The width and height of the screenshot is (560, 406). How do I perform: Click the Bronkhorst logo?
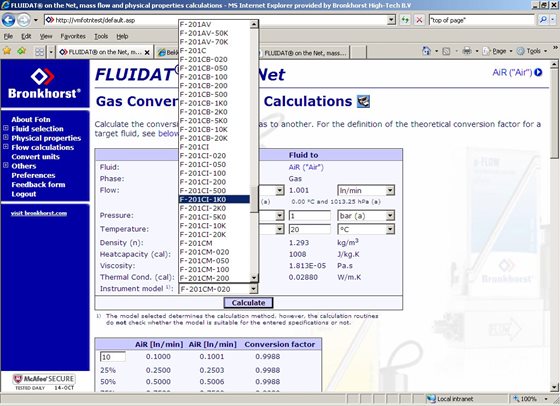[45, 83]
